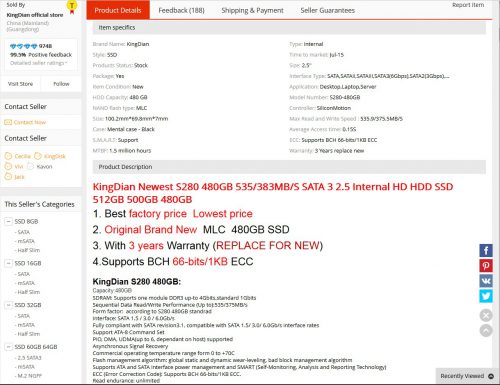This screenshot has height=385, width=500.
Task: Tweet the product via Twitter icon
Action: 486,296
